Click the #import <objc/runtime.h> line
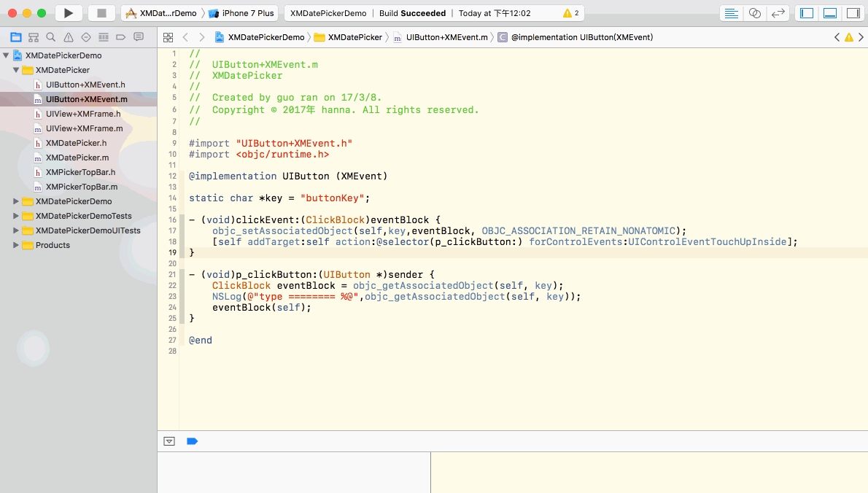868x493 pixels. click(x=259, y=155)
